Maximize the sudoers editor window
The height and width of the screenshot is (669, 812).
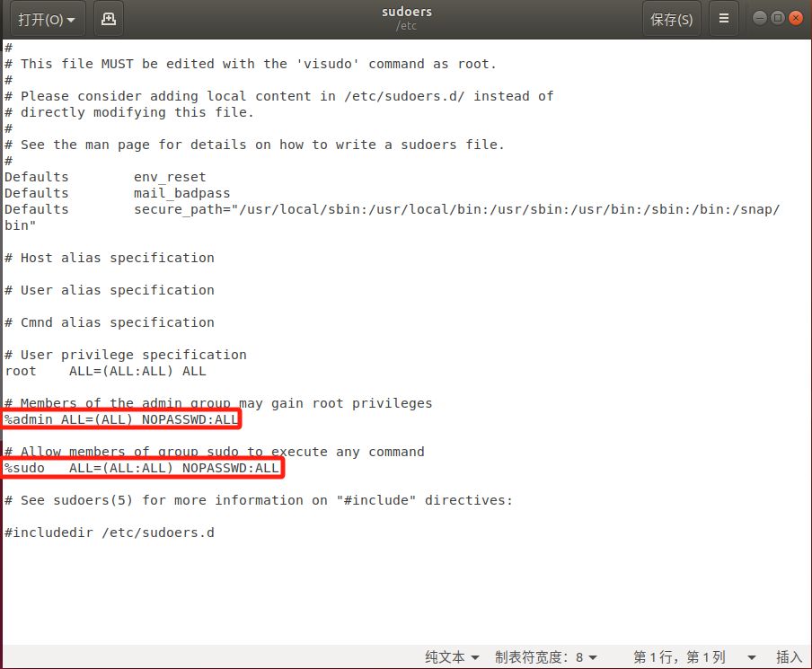pos(778,18)
